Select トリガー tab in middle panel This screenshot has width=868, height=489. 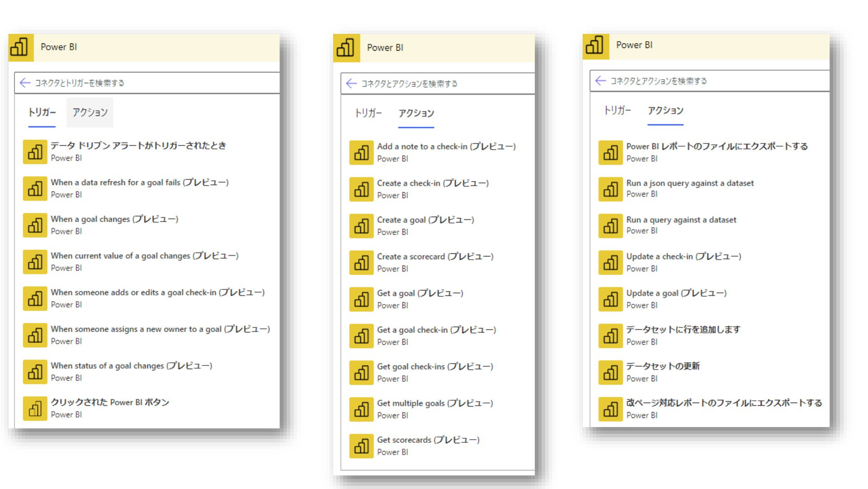click(x=368, y=113)
